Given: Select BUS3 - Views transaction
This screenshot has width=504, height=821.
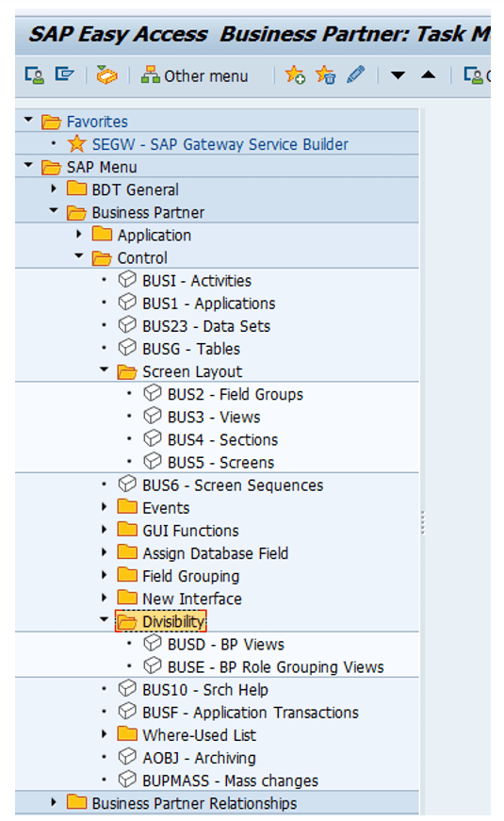Looking at the screenshot, I should click(x=214, y=417).
